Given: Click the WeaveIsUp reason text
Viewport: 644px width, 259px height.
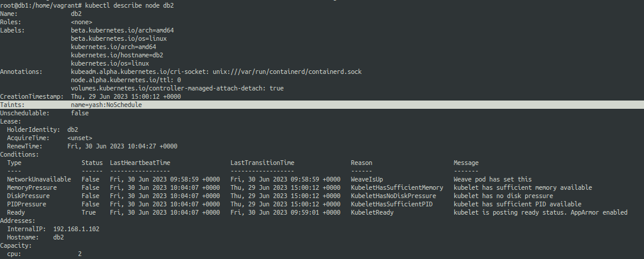Looking at the screenshot, I should coord(367,179).
